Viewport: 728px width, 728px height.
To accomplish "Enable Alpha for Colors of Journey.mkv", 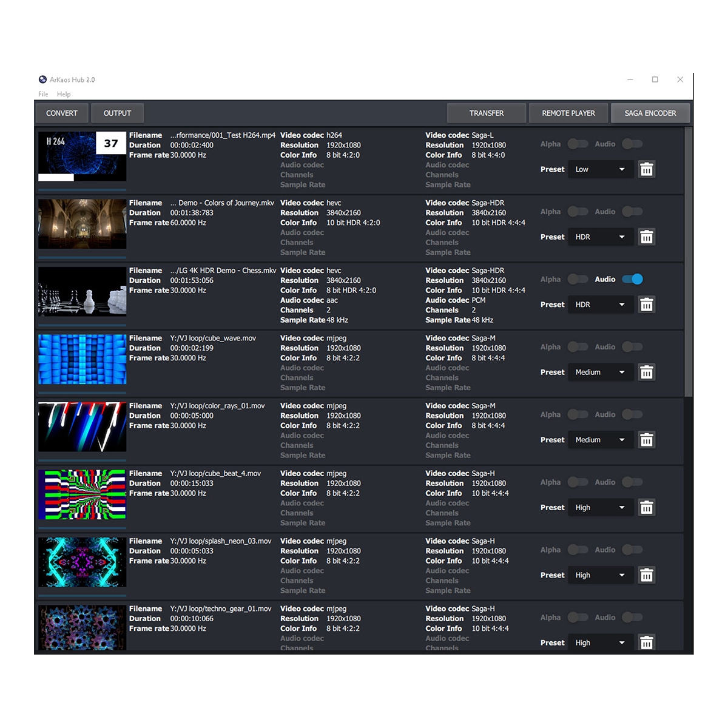I will click(578, 211).
